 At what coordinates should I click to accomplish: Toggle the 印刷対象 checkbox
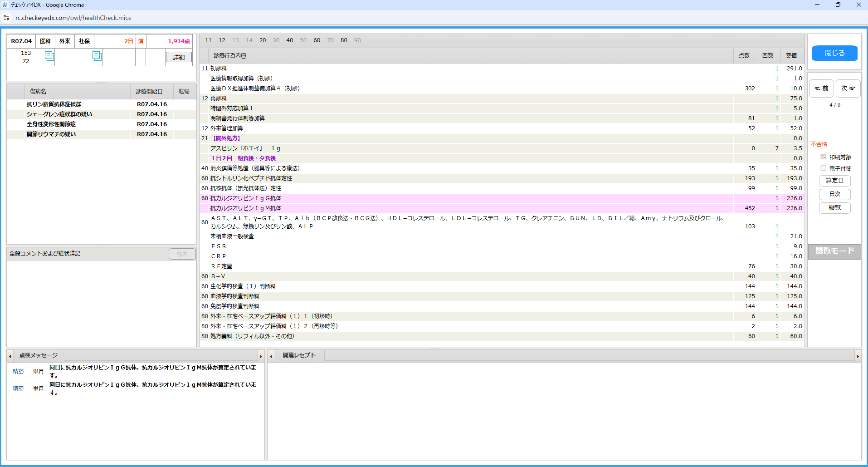tap(823, 157)
